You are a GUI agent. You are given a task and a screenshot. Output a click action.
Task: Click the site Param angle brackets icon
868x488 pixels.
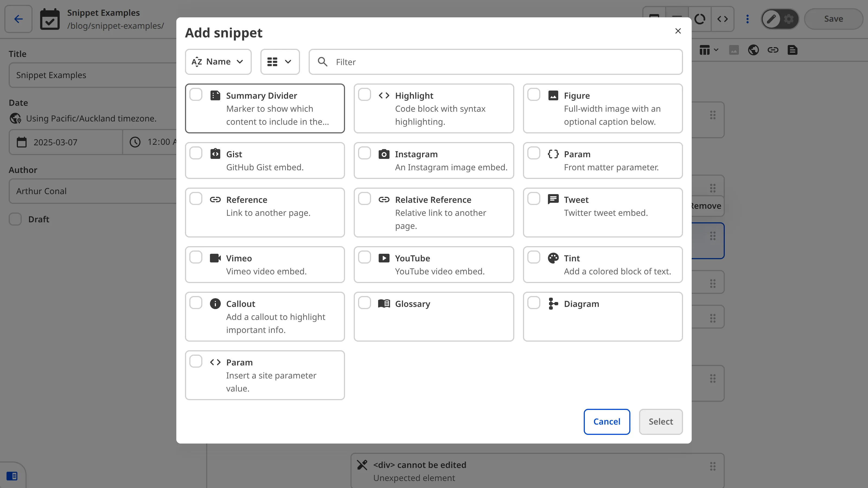pos(215,362)
